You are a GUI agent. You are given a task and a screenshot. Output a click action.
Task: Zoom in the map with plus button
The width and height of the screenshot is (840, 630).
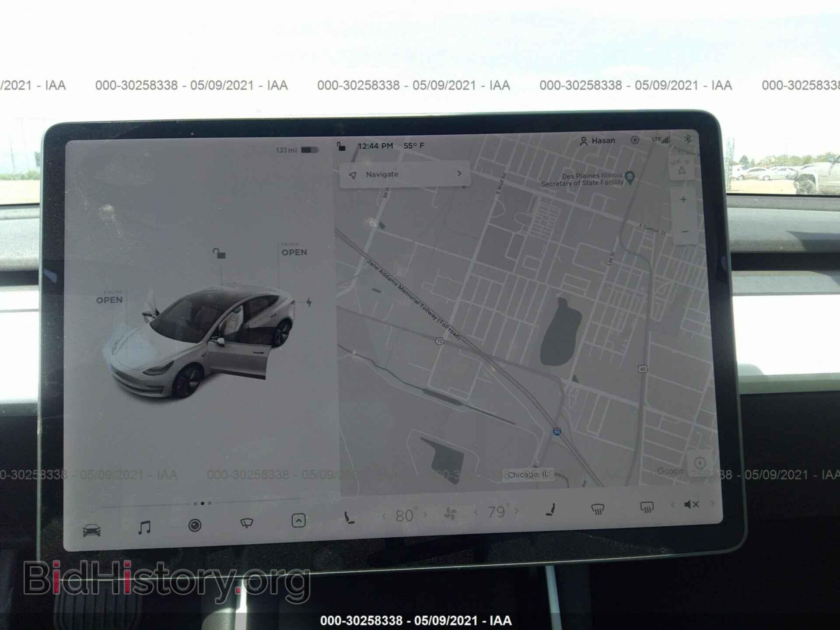coord(683,199)
